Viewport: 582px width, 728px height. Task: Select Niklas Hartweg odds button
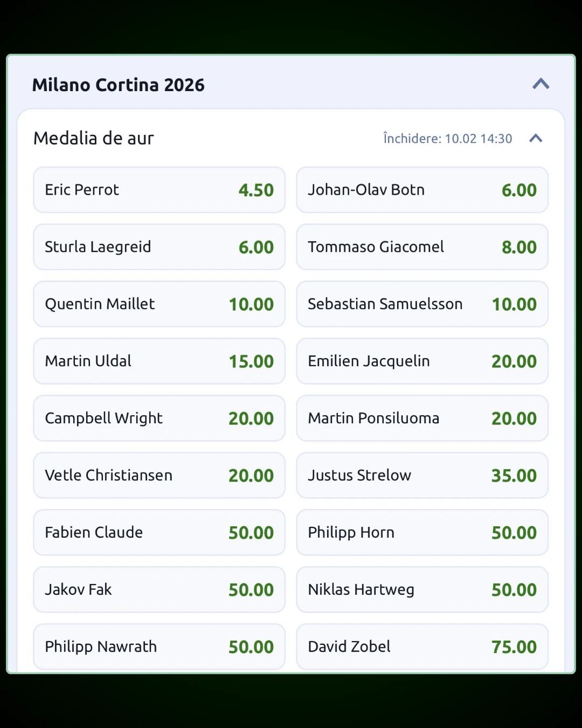(422, 590)
